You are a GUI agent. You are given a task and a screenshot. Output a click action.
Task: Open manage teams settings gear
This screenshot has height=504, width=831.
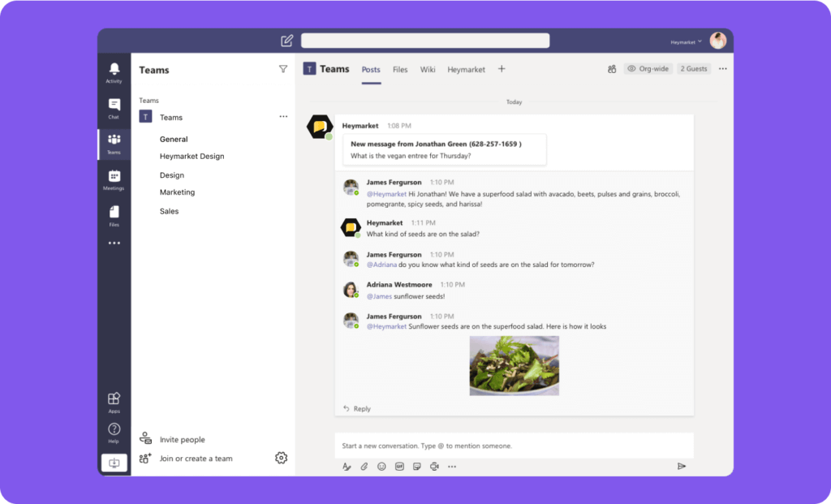pyautogui.click(x=281, y=458)
